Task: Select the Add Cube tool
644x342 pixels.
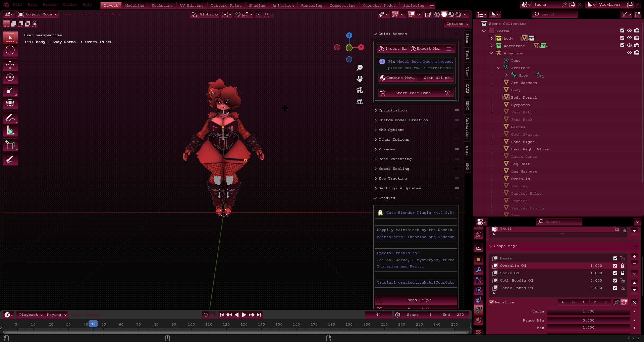Action: (10, 145)
